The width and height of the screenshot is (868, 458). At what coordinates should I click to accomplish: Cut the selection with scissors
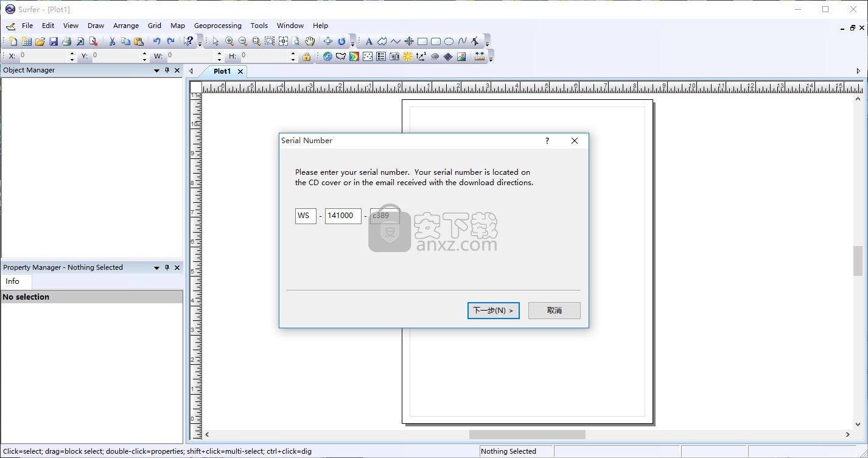click(112, 41)
